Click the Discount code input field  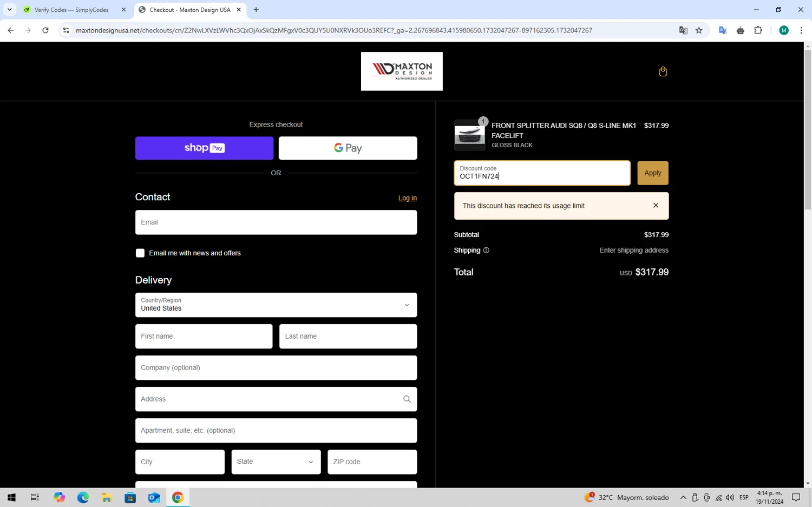(x=542, y=173)
